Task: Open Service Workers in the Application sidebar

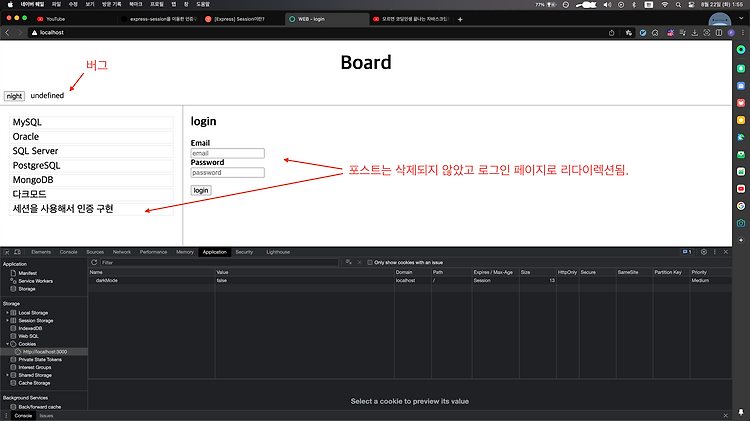Action: point(35,281)
